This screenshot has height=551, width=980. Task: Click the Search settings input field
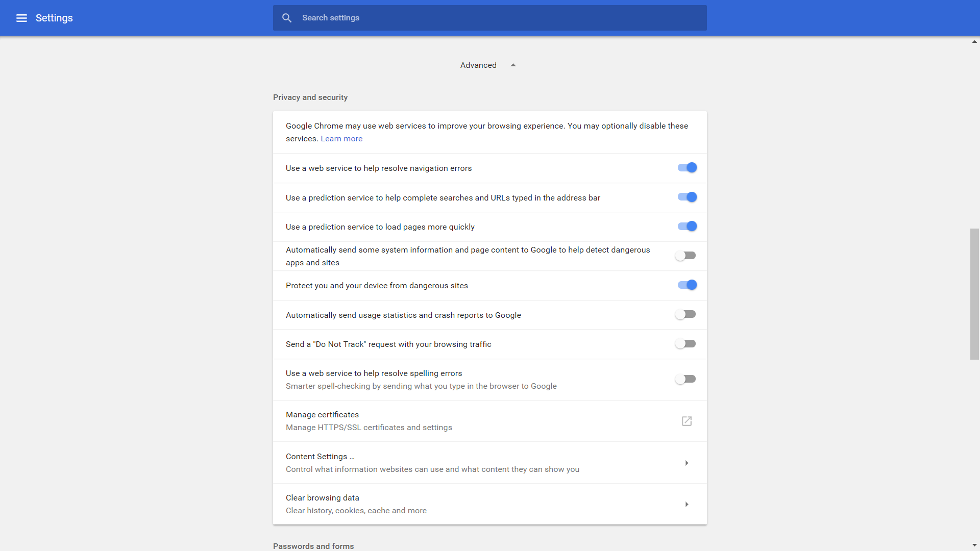pos(490,17)
